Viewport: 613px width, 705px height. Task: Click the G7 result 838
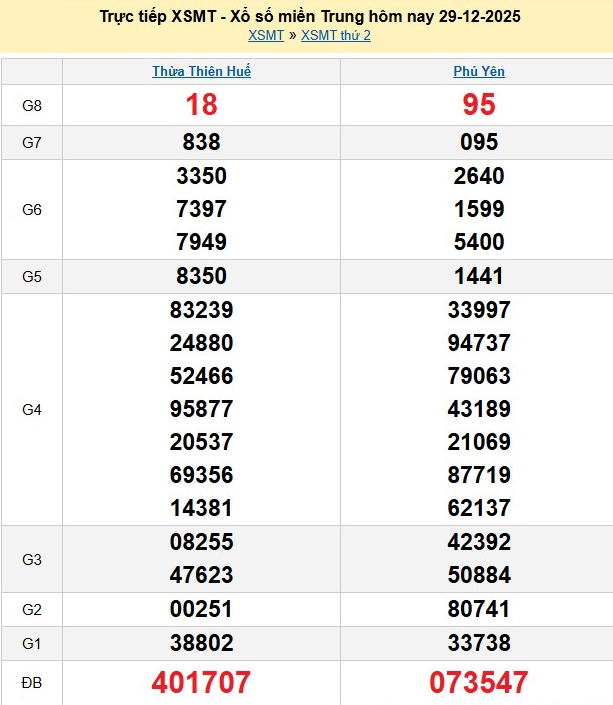[x=201, y=143]
